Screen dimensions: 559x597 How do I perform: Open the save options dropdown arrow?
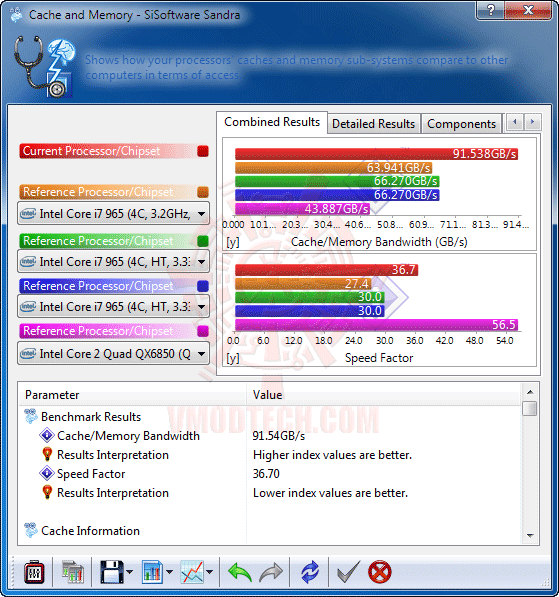pos(129,572)
